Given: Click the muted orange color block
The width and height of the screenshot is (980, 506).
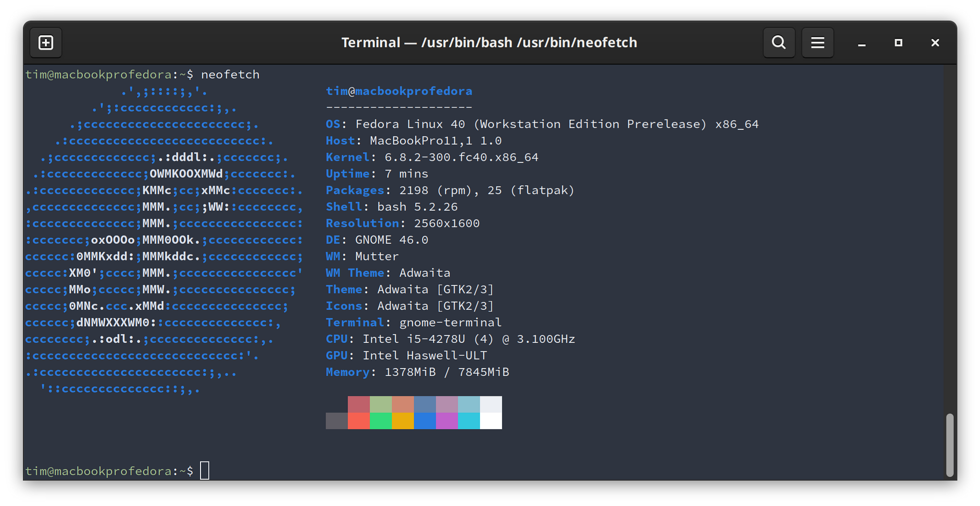Looking at the screenshot, I should (403, 405).
